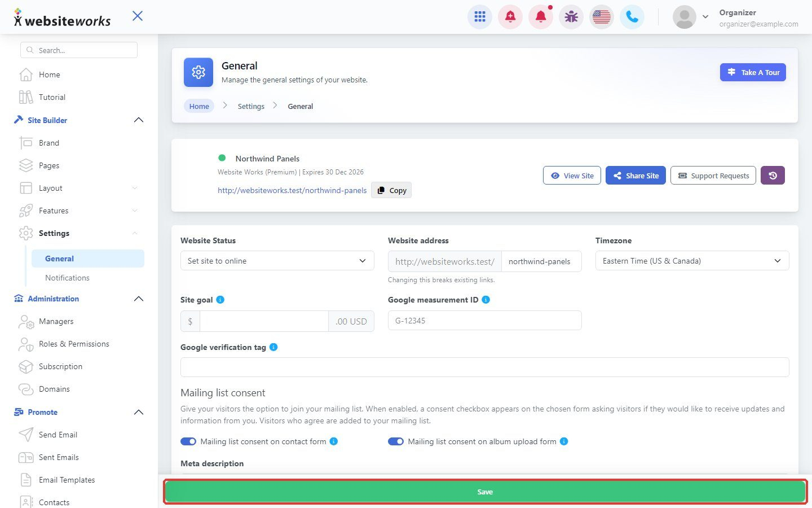This screenshot has height=508, width=812.
Task: Click the bug report icon
Action: (x=571, y=17)
